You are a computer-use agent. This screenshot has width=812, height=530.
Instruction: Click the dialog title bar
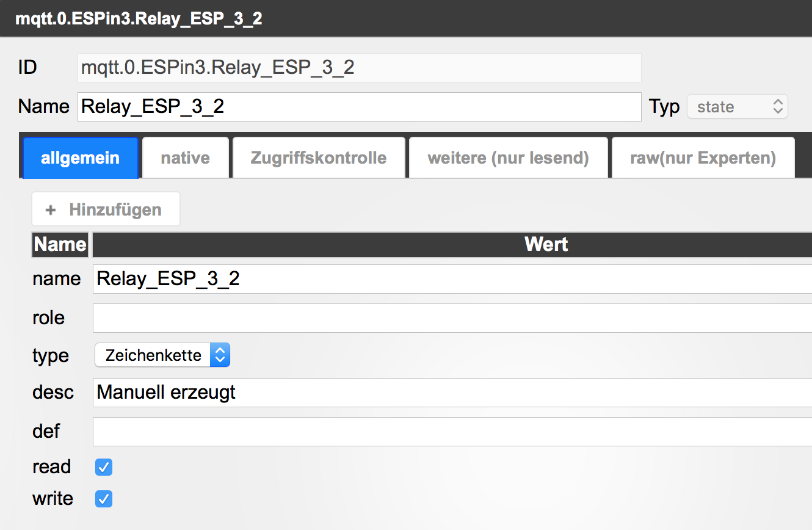[x=406, y=18]
